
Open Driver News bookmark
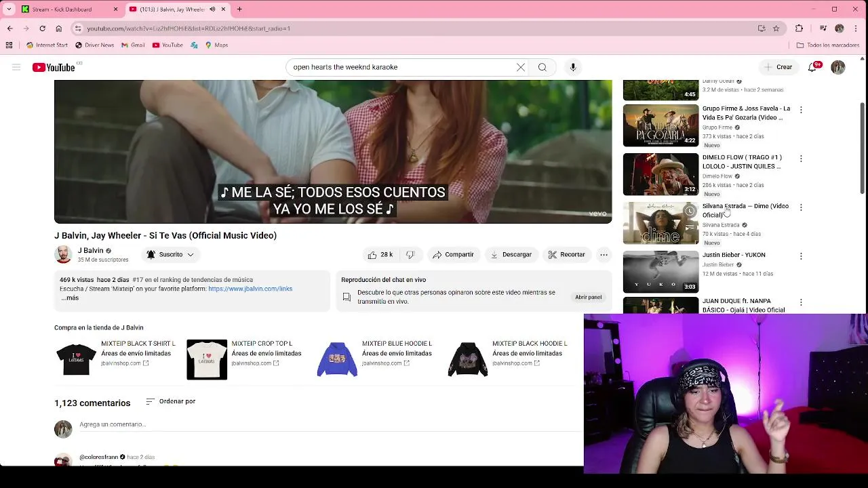point(94,45)
